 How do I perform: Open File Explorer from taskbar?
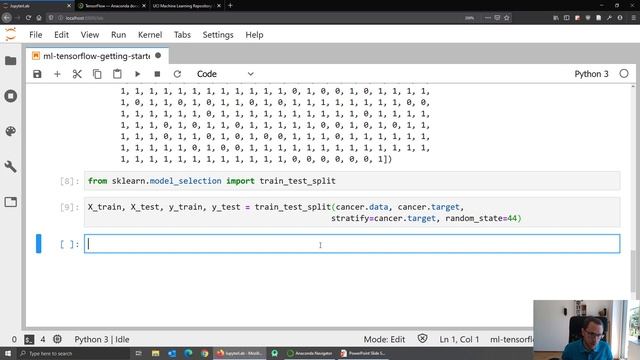click(156, 353)
